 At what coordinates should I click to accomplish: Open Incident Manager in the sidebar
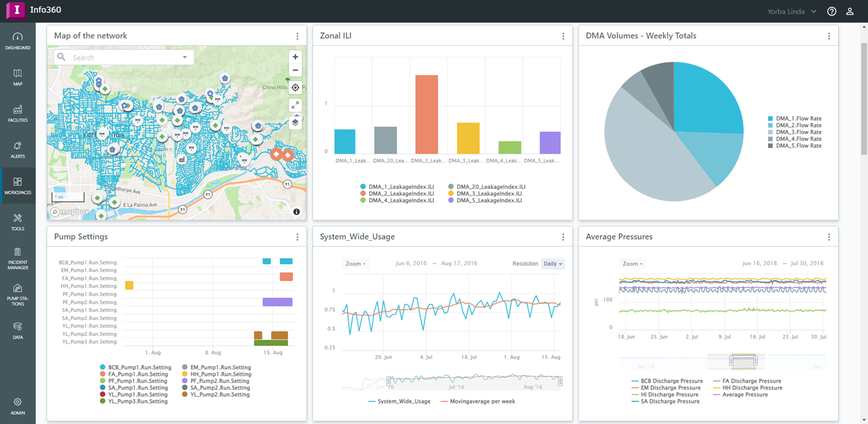(18, 259)
